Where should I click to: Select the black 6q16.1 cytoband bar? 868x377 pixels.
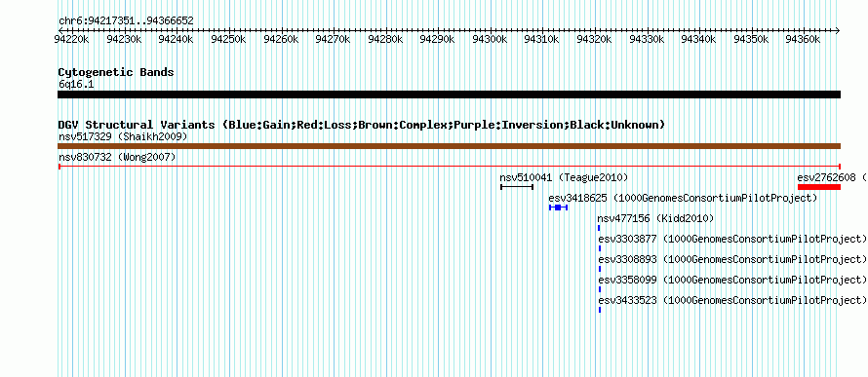point(449,94)
